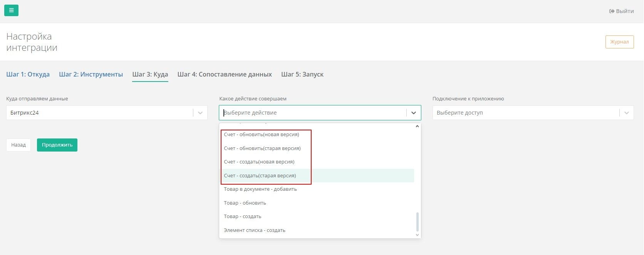The height and width of the screenshot is (255, 644).
Task: Select Счет - создать(старая версия) option
Action: tap(260, 176)
